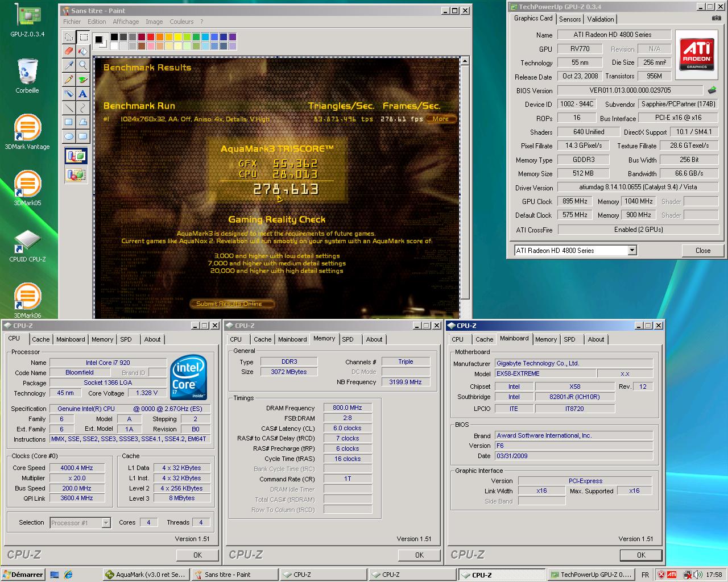Select the Rounded Rectangle tool
The height and width of the screenshot is (582, 728).
click(x=83, y=136)
